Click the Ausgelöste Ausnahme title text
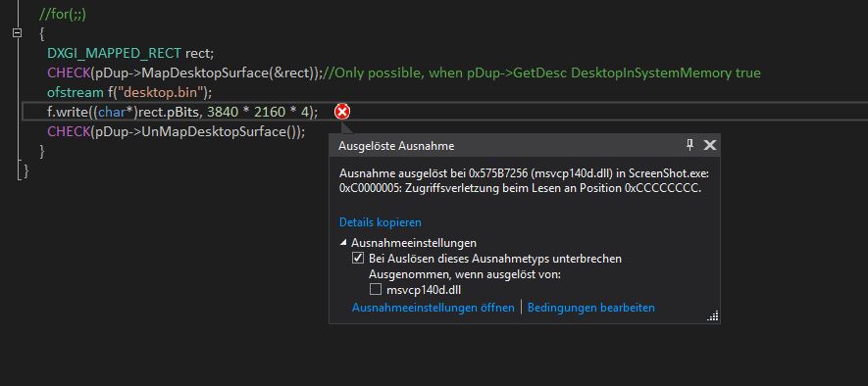 point(396,146)
